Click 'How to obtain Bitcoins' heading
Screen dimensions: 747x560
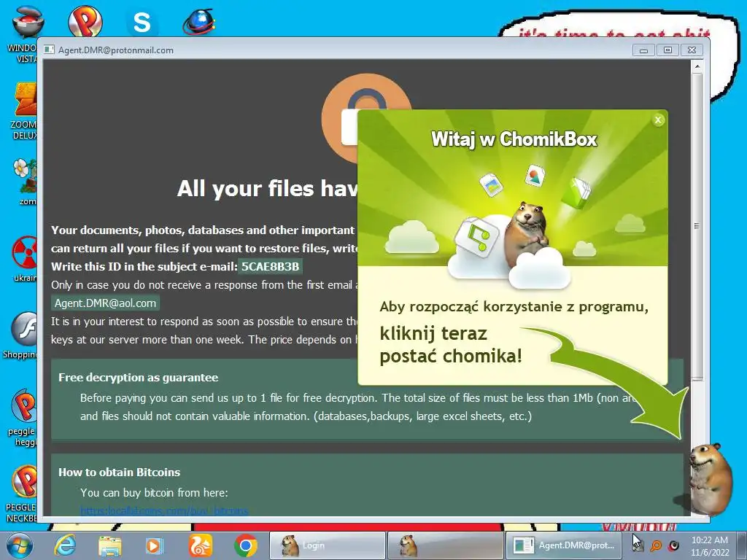point(119,472)
